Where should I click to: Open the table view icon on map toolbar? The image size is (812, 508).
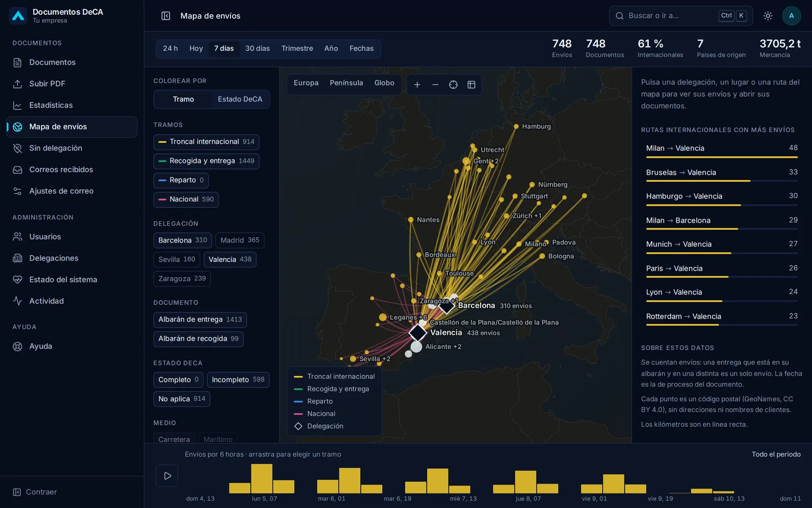[x=471, y=85]
